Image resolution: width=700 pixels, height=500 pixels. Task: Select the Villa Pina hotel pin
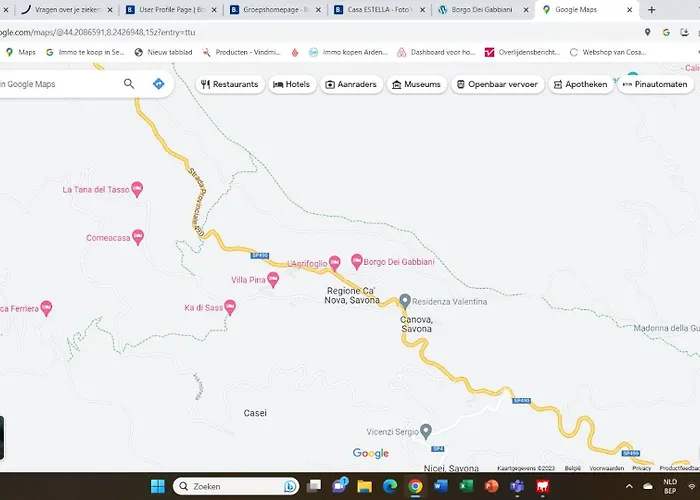[x=273, y=280]
